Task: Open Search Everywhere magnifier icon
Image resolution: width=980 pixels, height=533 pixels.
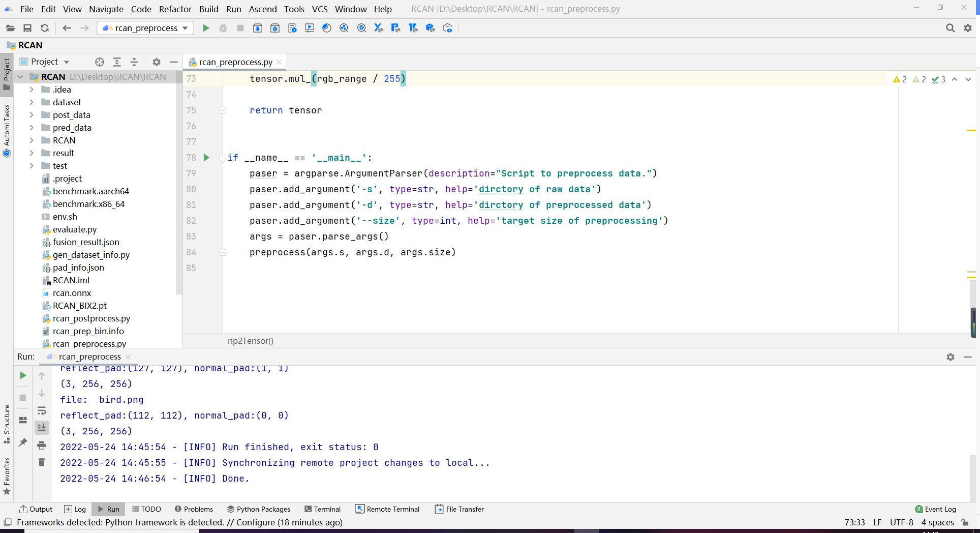Action: [950, 28]
